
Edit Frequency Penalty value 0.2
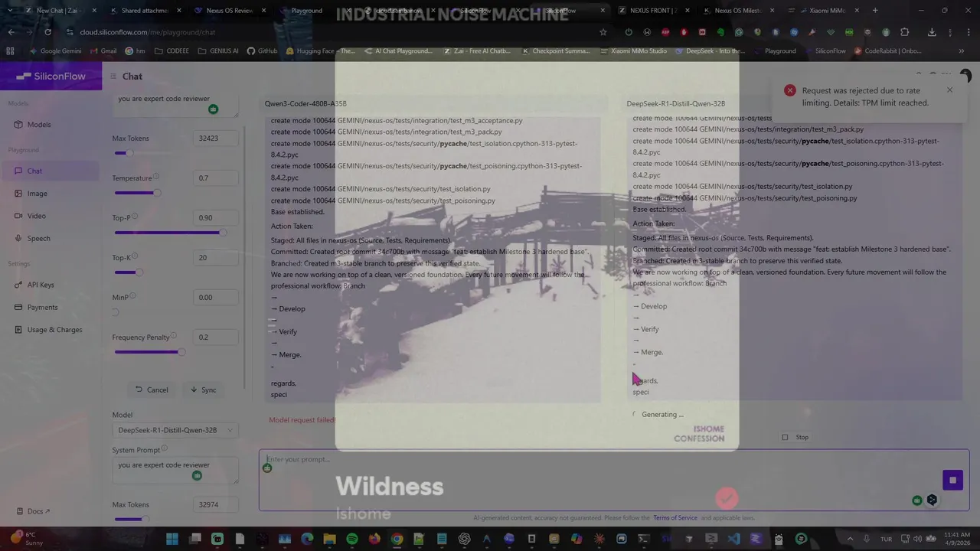pyautogui.click(x=215, y=337)
